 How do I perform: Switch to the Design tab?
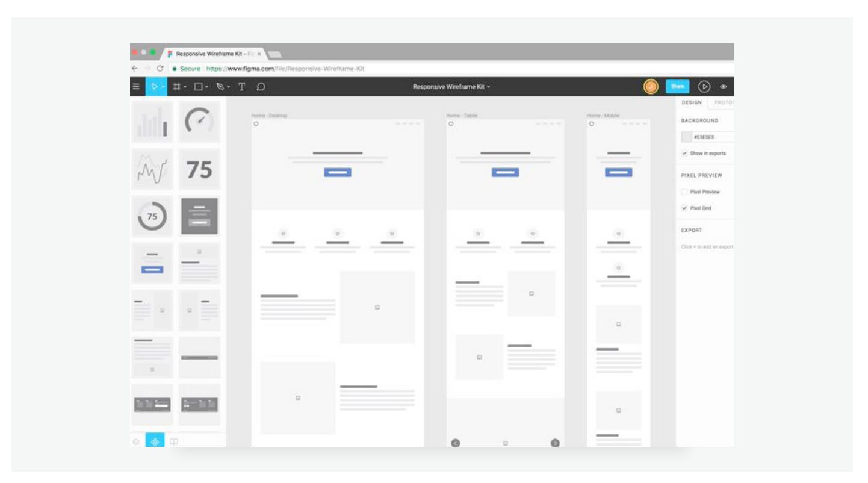tap(692, 102)
